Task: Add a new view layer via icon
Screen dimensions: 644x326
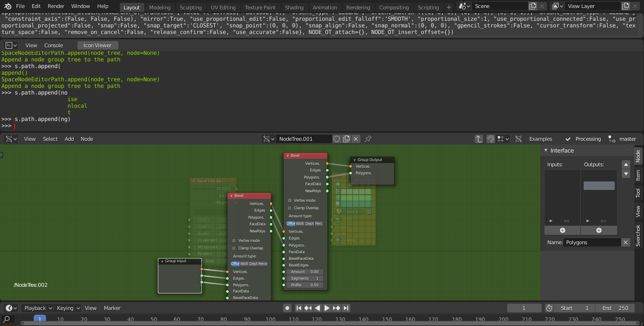Action: [x=626, y=6]
